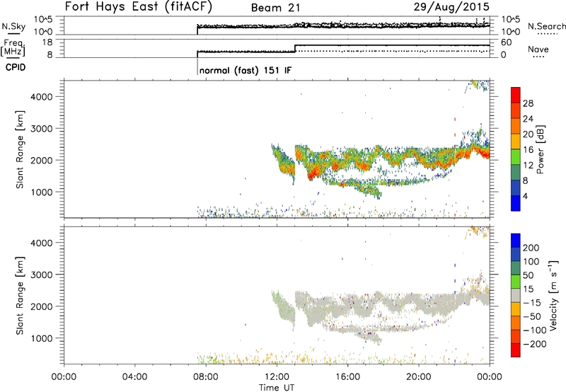Click the date '29/Aug/2015'
Viewport: 566px width, 392px height.
451,6
